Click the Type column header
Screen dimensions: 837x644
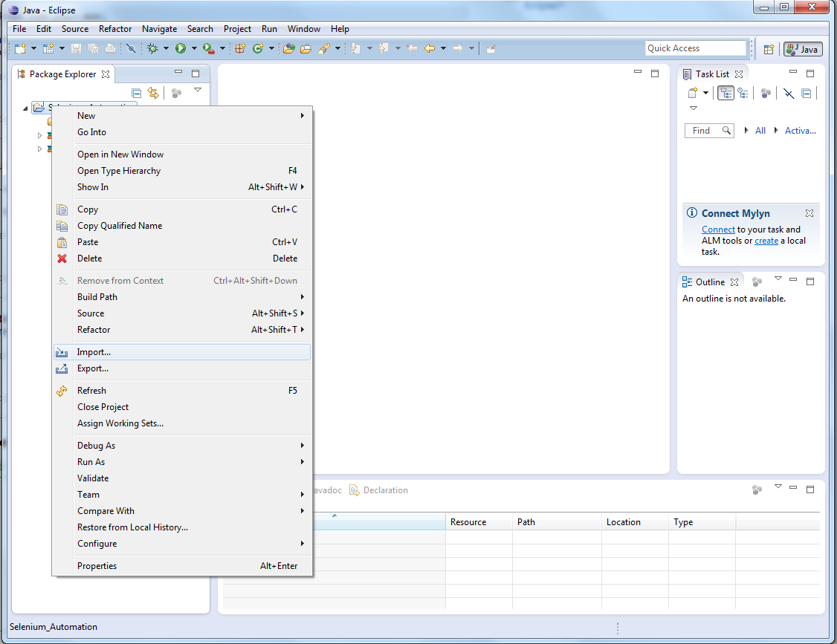[x=702, y=522]
